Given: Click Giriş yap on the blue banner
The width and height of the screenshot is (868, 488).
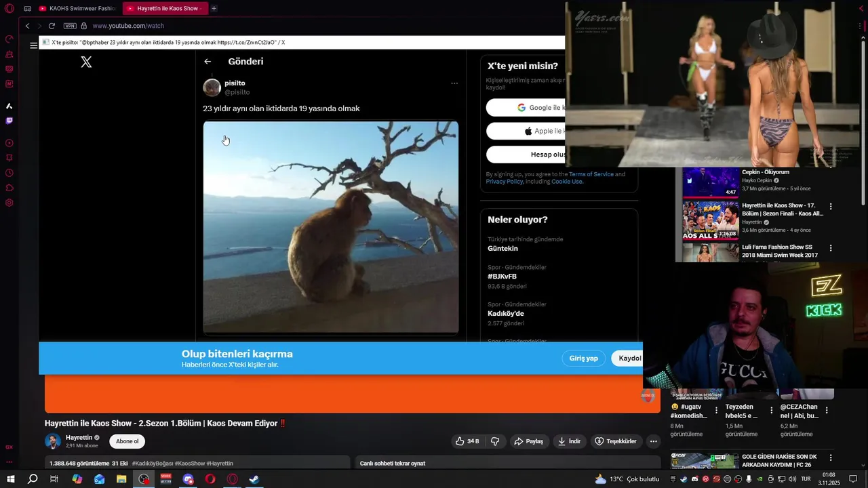Looking at the screenshot, I should (583, 359).
